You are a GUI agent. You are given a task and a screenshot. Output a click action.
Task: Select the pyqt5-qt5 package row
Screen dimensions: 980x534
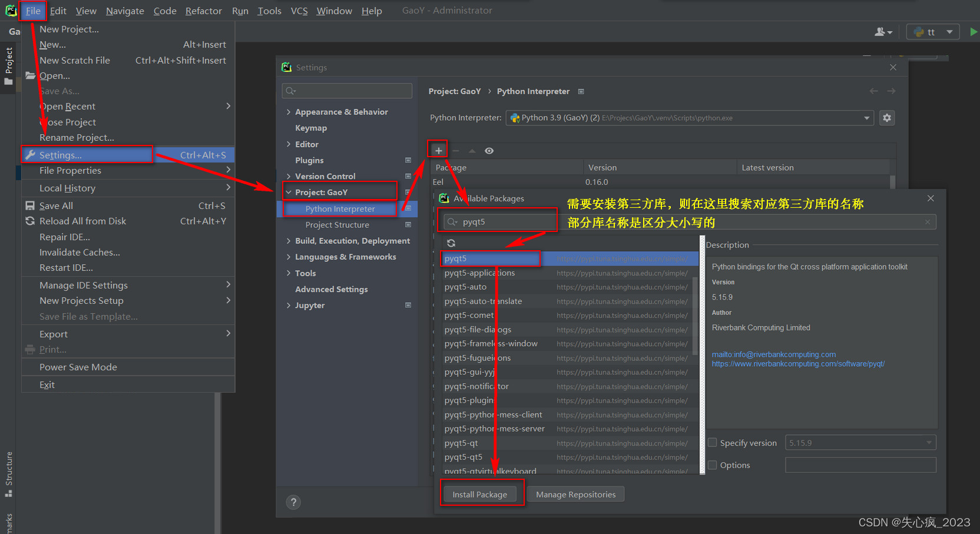(x=569, y=457)
